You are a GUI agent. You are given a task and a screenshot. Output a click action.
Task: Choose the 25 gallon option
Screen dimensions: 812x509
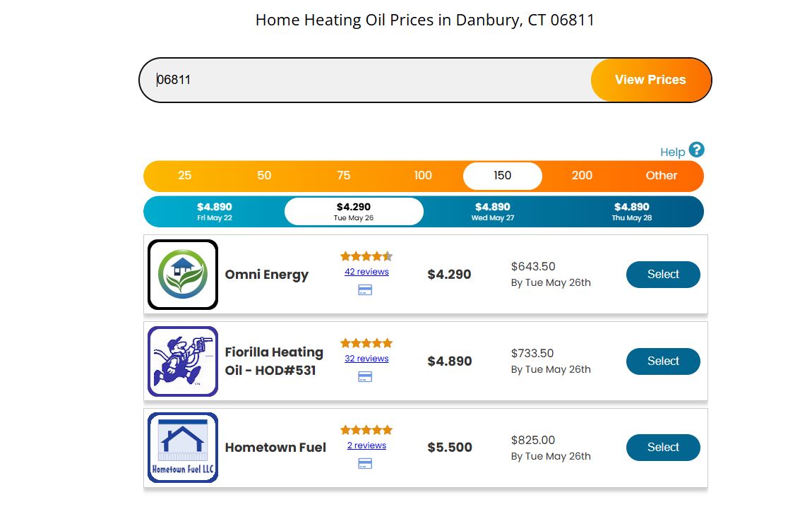pyautogui.click(x=185, y=176)
